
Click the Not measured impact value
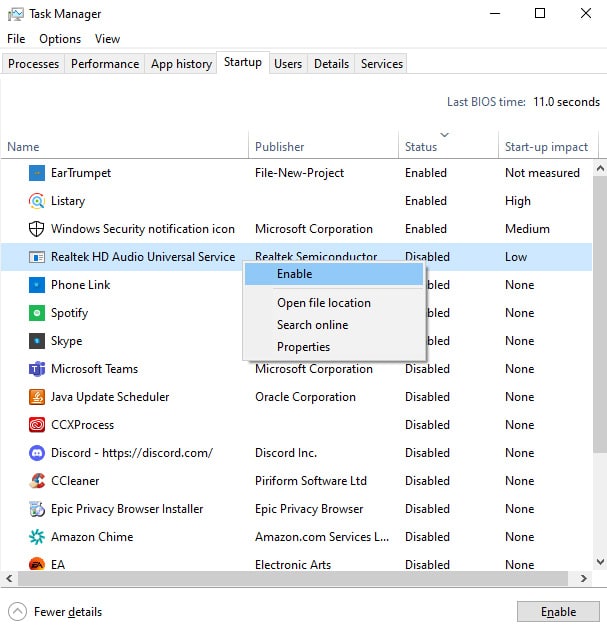point(542,173)
